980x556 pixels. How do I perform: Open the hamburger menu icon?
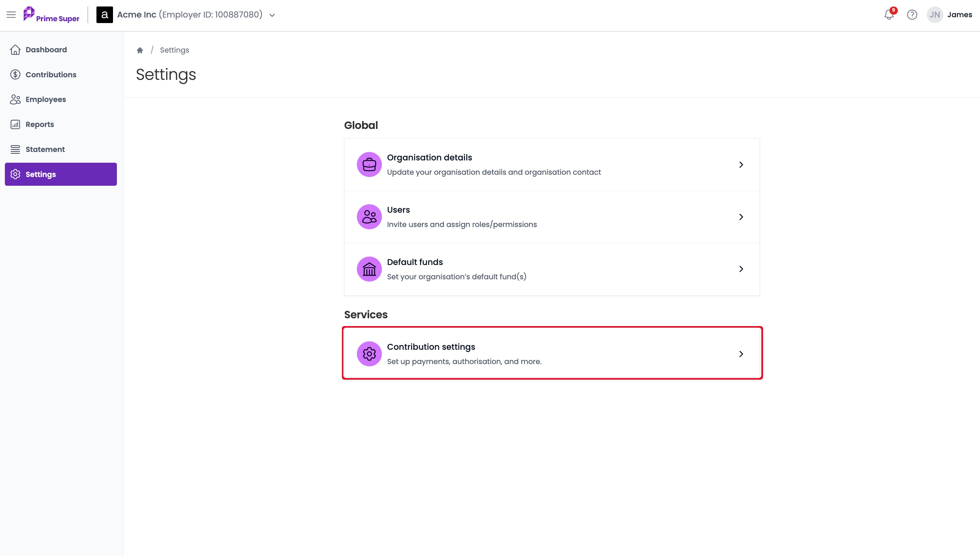(x=11, y=15)
